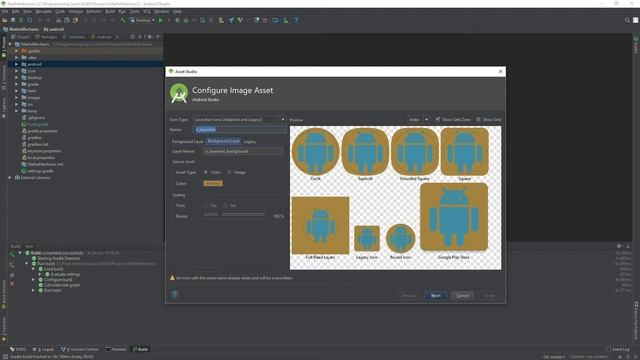Viewport: 640px width, 360px height.
Task: Open the Refactor menu
Action: pyautogui.click(x=93, y=11)
